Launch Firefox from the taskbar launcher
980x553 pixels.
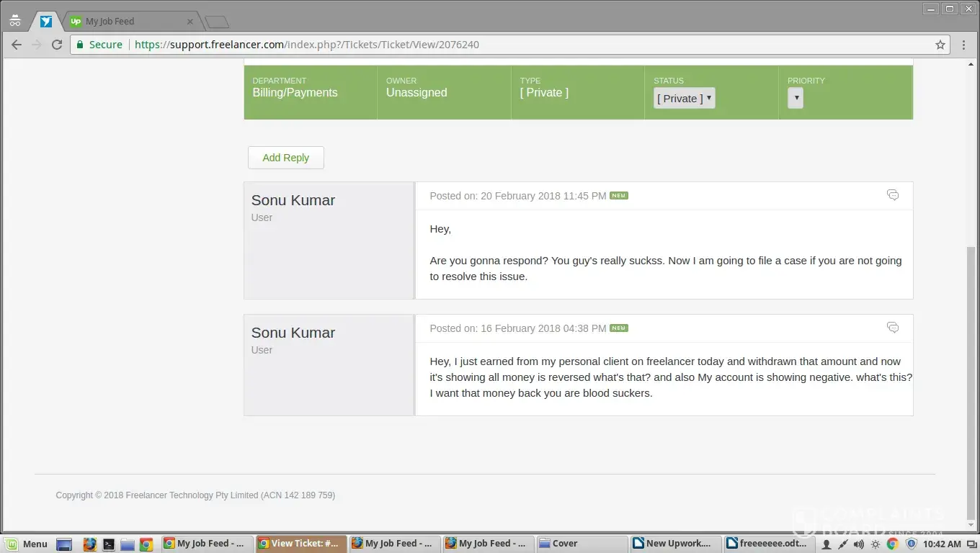click(89, 544)
